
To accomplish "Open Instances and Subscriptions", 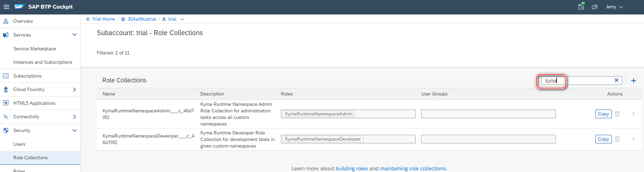I will pos(43,62).
